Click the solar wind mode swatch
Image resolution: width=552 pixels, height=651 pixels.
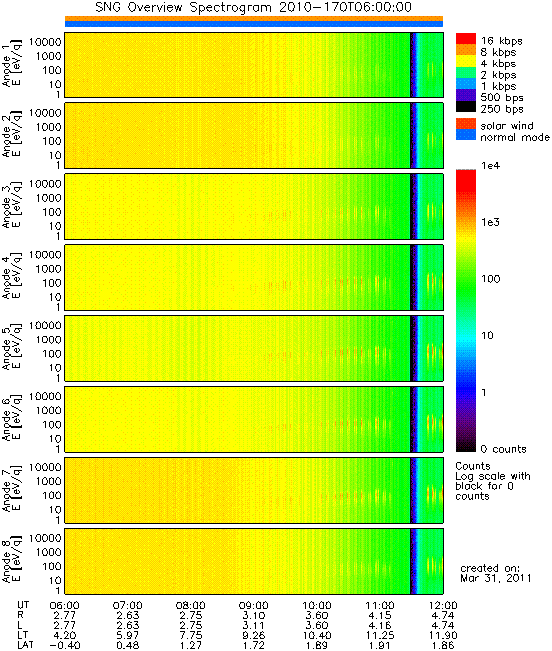tap(466, 124)
